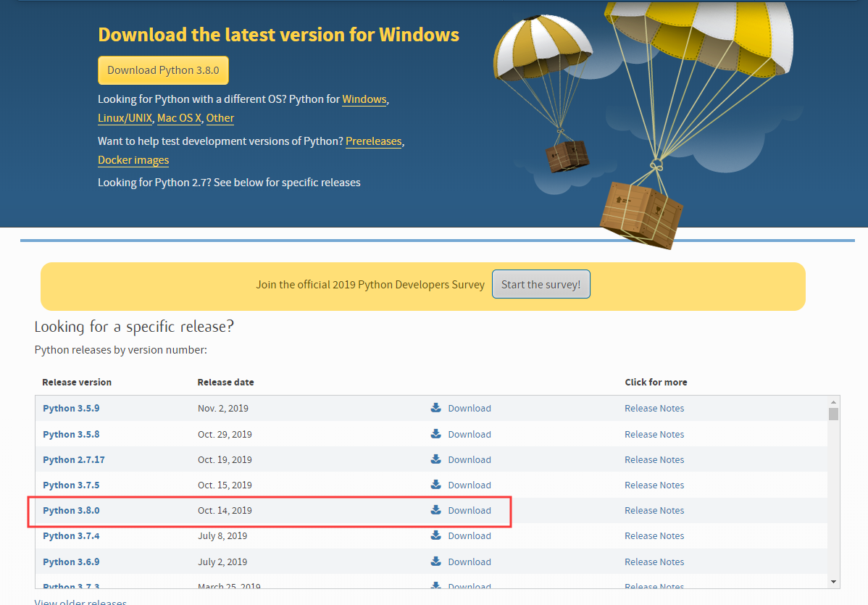Click the releases list scroll down arrow
The width and height of the screenshot is (868, 605).
(833, 582)
